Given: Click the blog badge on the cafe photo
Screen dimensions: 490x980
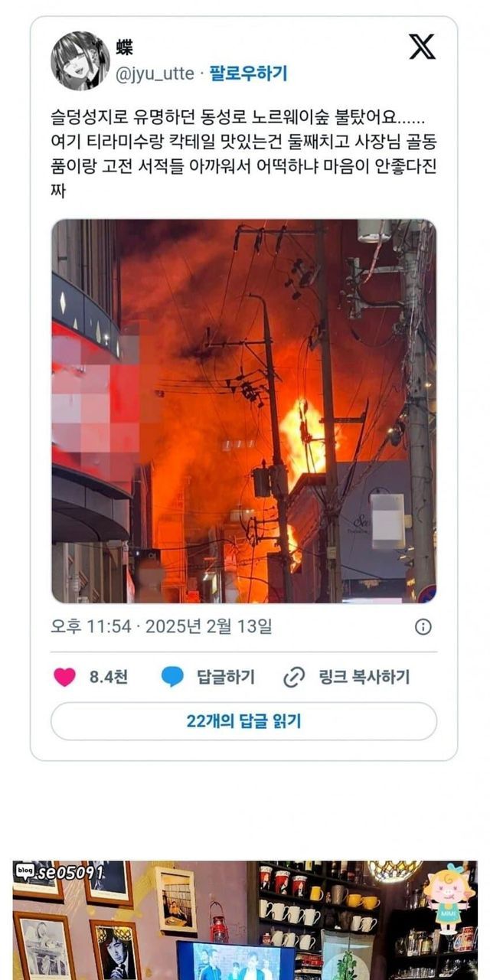Looking at the screenshot, I should 25,872.
